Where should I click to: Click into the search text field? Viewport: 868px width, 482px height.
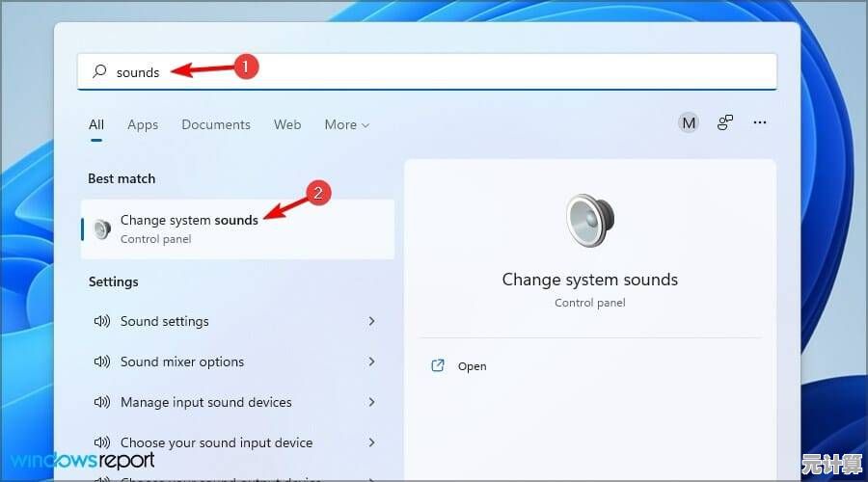[x=434, y=72]
